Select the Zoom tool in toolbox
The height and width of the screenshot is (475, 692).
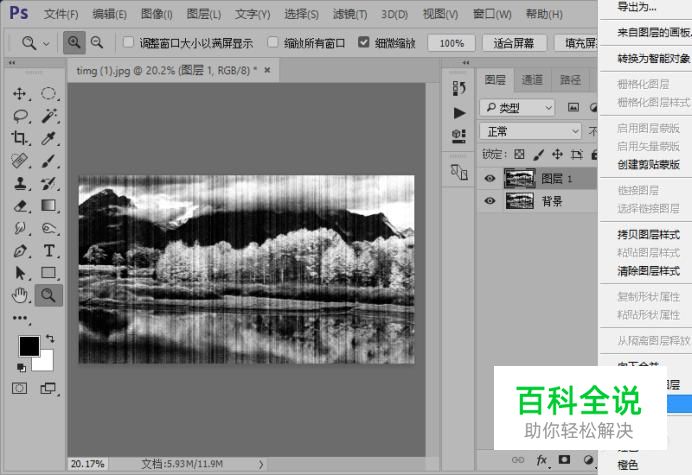point(49,295)
